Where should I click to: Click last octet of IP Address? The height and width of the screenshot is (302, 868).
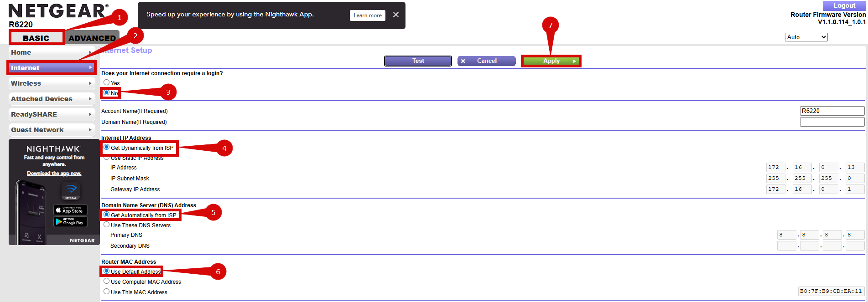[855, 167]
